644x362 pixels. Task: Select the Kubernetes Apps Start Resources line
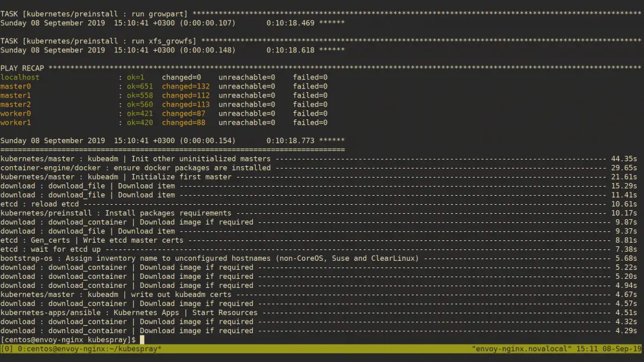pyautogui.click(x=129, y=312)
